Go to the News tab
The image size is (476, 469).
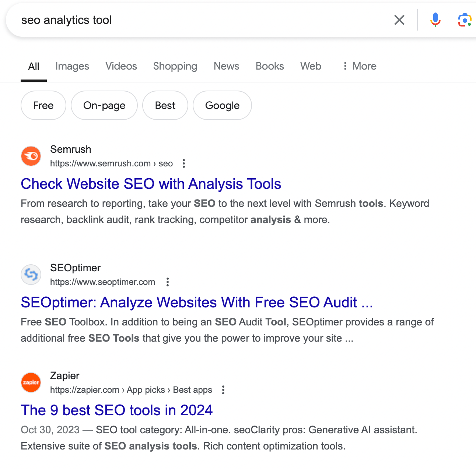(226, 66)
